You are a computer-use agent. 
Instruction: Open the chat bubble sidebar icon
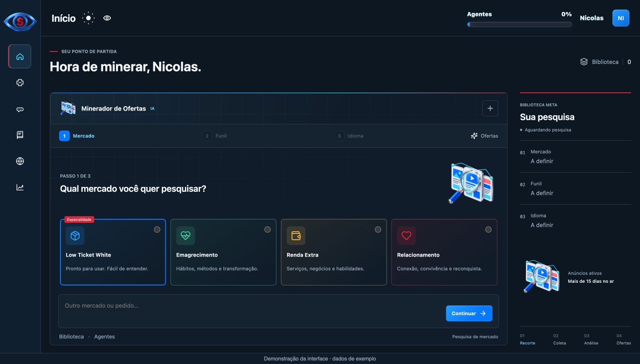(20, 109)
